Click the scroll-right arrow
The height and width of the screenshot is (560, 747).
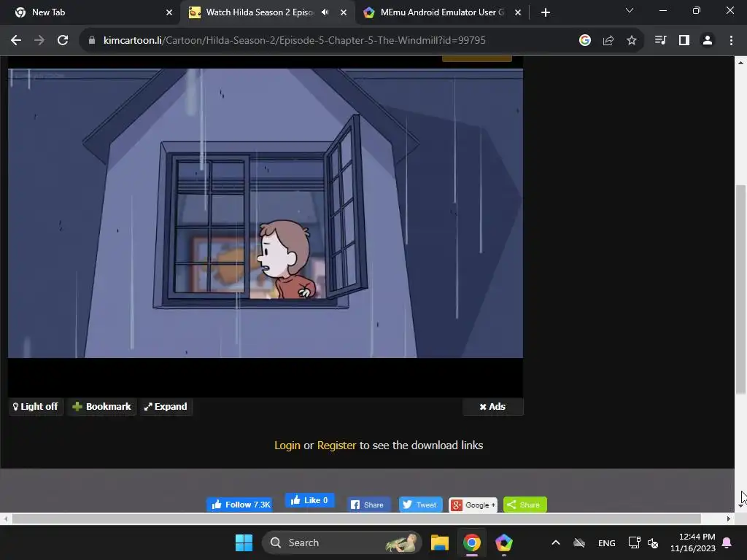coord(729,518)
